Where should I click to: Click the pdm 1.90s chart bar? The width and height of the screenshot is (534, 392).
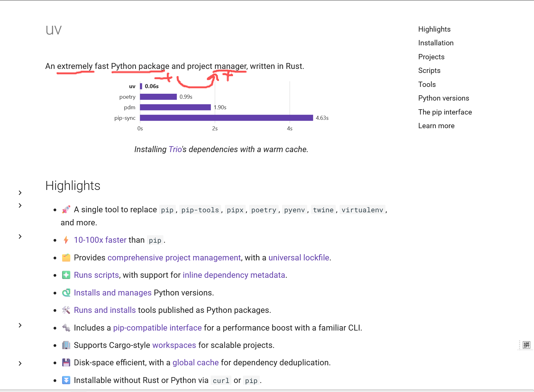176,107
